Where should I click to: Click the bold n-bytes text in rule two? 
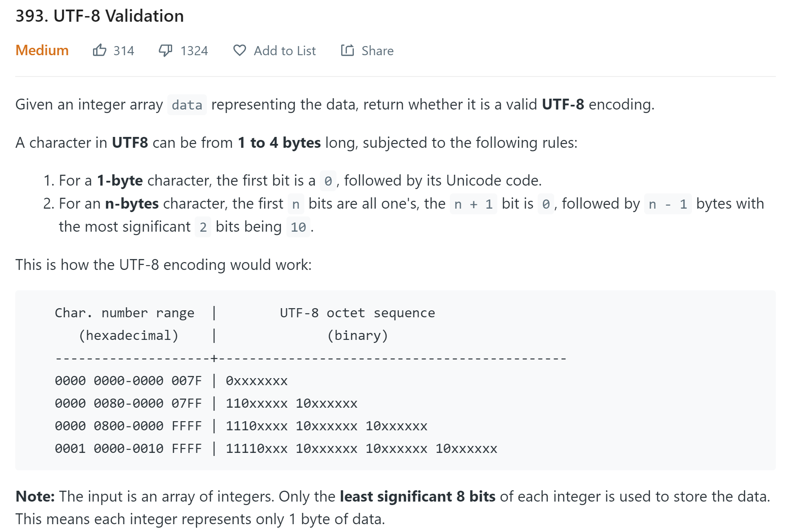[132, 203]
